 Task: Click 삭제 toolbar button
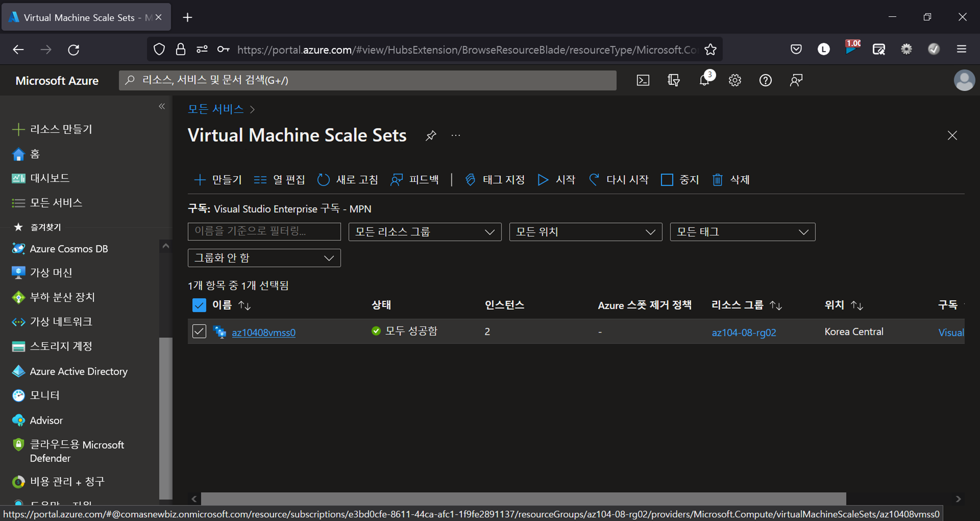(731, 180)
